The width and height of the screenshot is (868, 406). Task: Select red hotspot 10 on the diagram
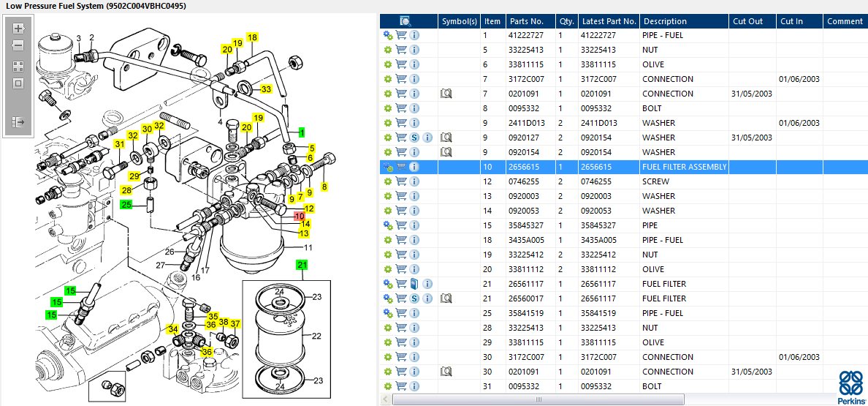[x=300, y=217]
